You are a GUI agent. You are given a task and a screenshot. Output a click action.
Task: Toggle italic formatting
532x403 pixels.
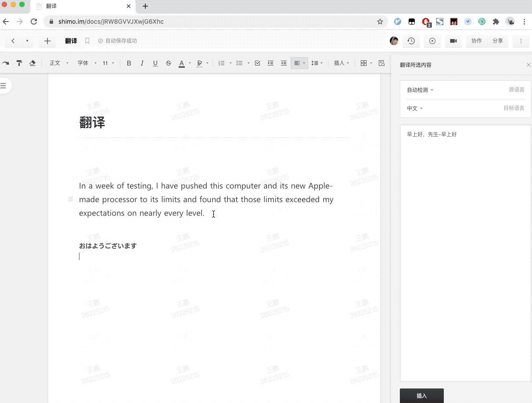click(142, 63)
